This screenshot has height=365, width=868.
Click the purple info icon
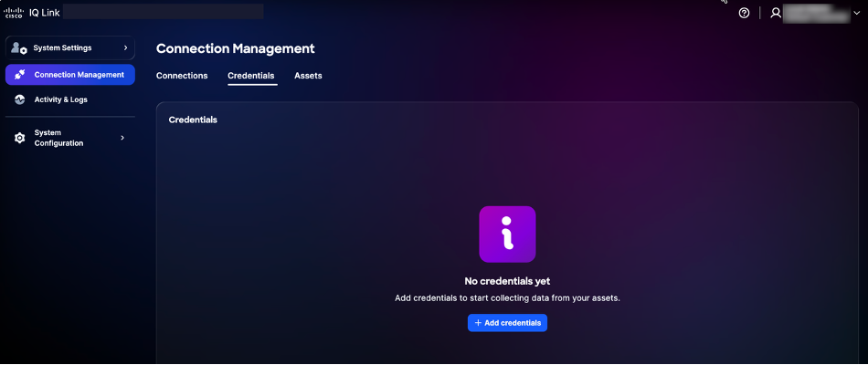[507, 234]
